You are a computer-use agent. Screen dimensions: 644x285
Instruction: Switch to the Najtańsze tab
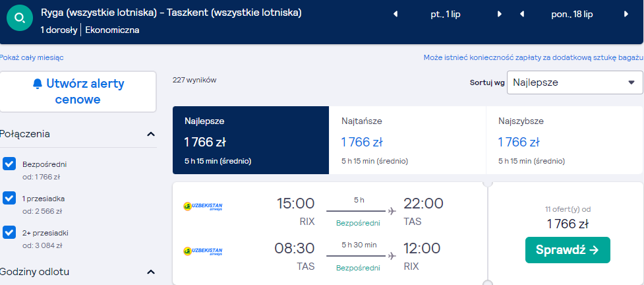[407, 141]
